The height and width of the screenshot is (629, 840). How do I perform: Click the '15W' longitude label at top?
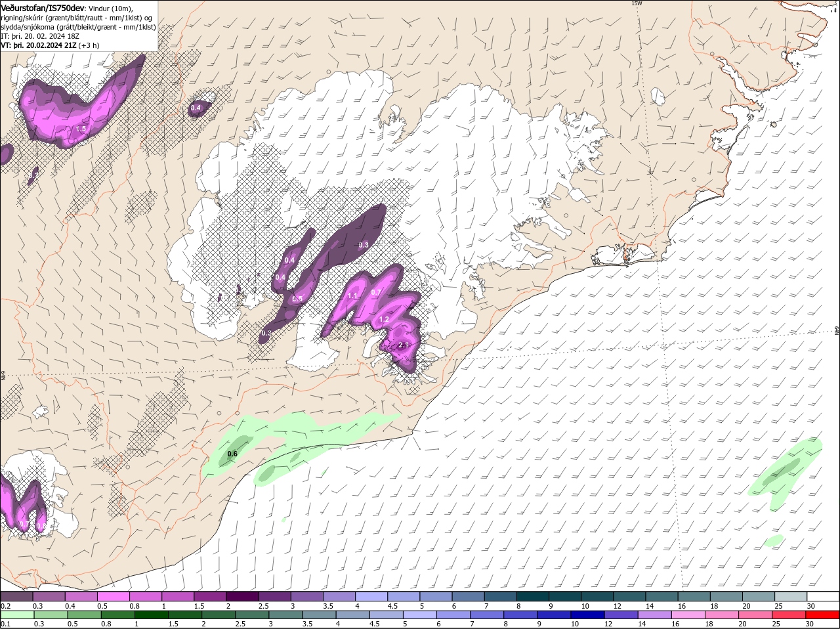point(636,3)
